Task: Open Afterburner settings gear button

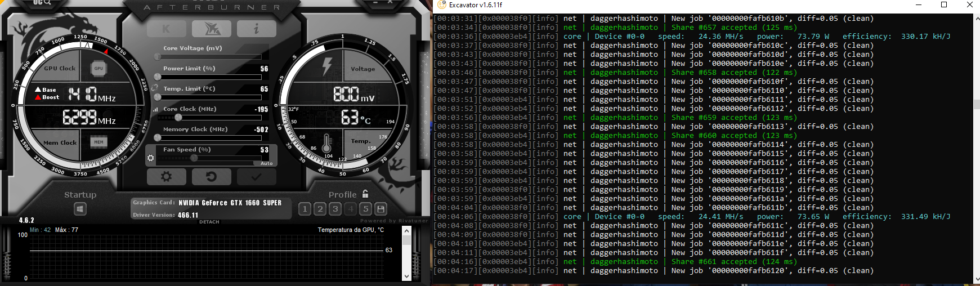Action: 167,177
